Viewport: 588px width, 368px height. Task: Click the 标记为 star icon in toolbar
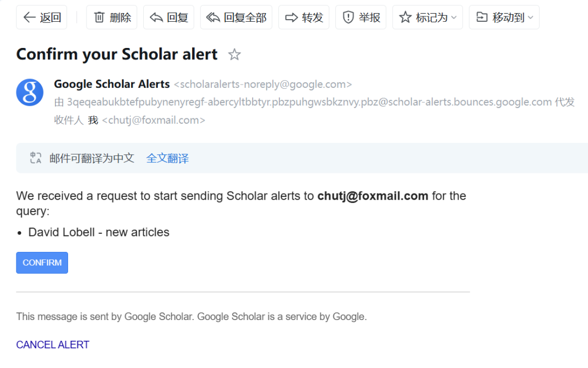tap(406, 17)
